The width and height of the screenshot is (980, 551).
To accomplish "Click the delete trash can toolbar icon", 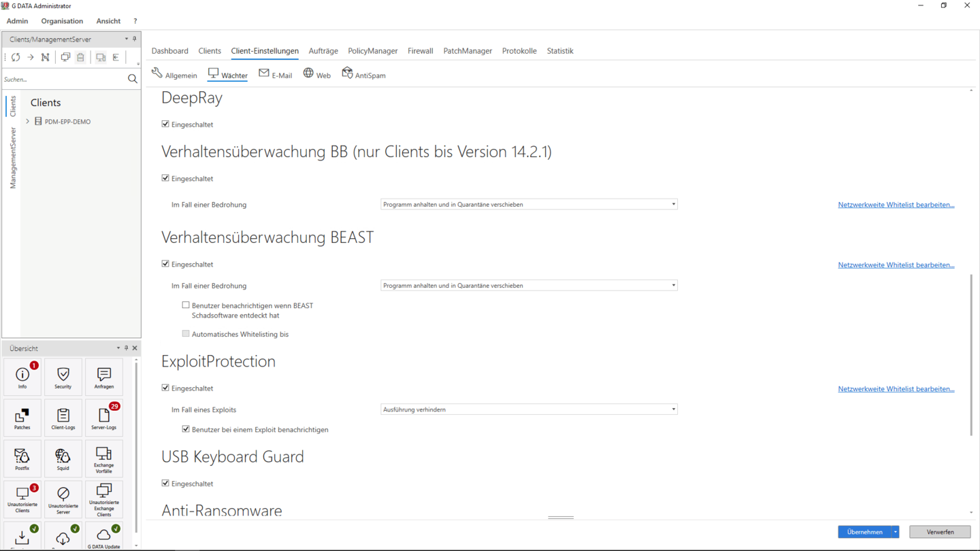I will coord(80,57).
